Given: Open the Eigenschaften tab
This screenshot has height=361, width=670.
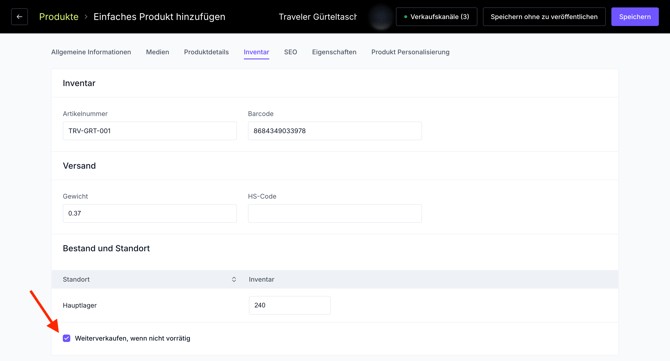Looking at the screenshot, I should [x=334, y=52].
